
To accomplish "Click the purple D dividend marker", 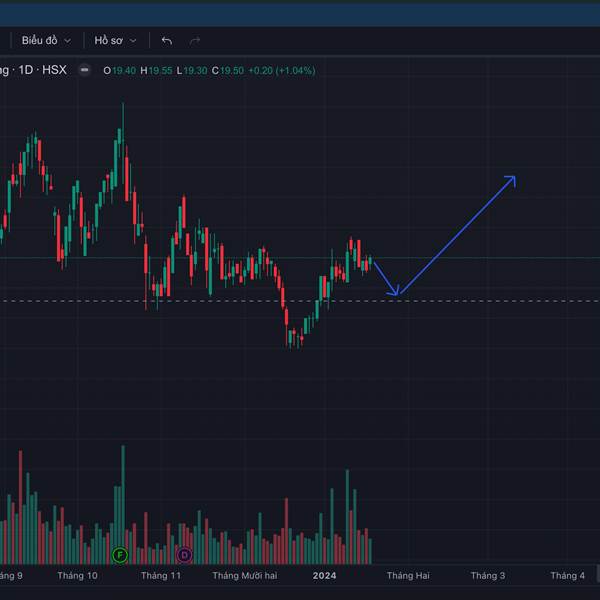I will click(x=184, y=555).
